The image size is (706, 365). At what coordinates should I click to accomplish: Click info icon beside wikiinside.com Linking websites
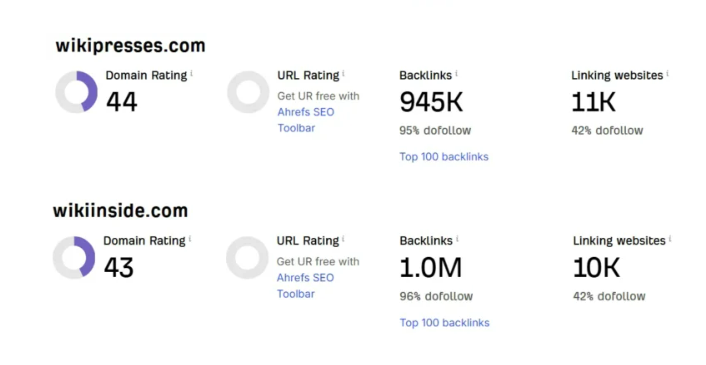click(670, 239)
